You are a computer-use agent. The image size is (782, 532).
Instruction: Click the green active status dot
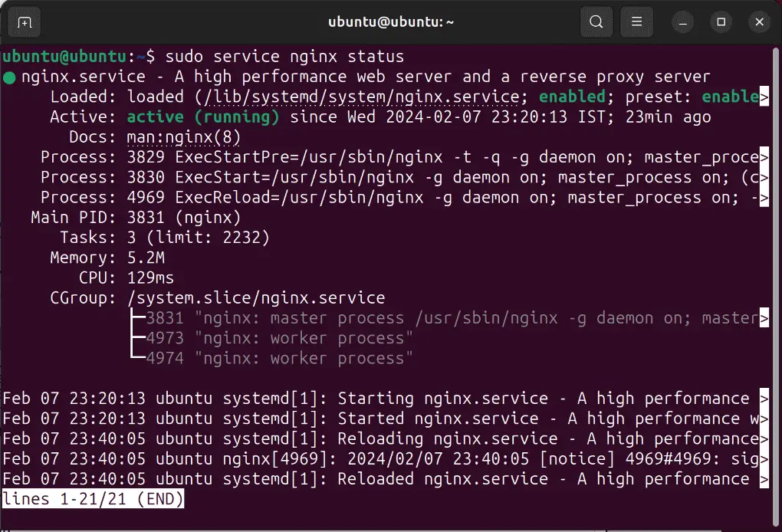pyautogui.click(x=9, y=77)
